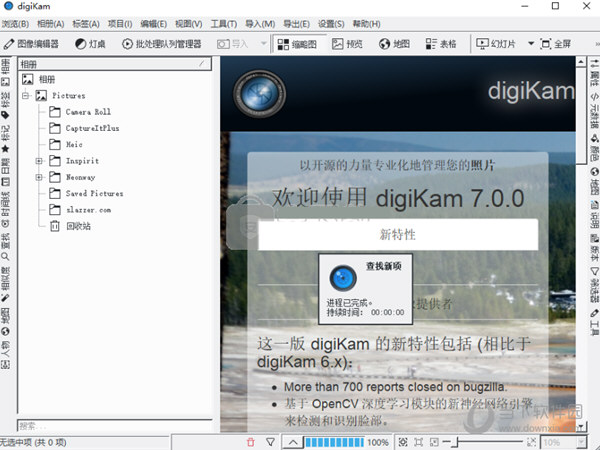Open the 颜色 colors right sidebar tab
Screen dimensions: 600x450
594,148
